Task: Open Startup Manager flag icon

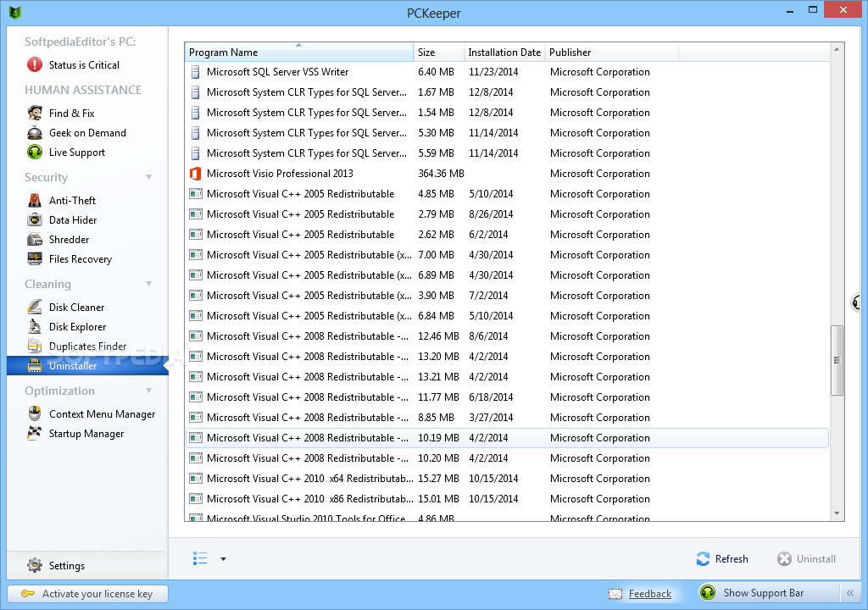Action: click(x=35, y=433)
